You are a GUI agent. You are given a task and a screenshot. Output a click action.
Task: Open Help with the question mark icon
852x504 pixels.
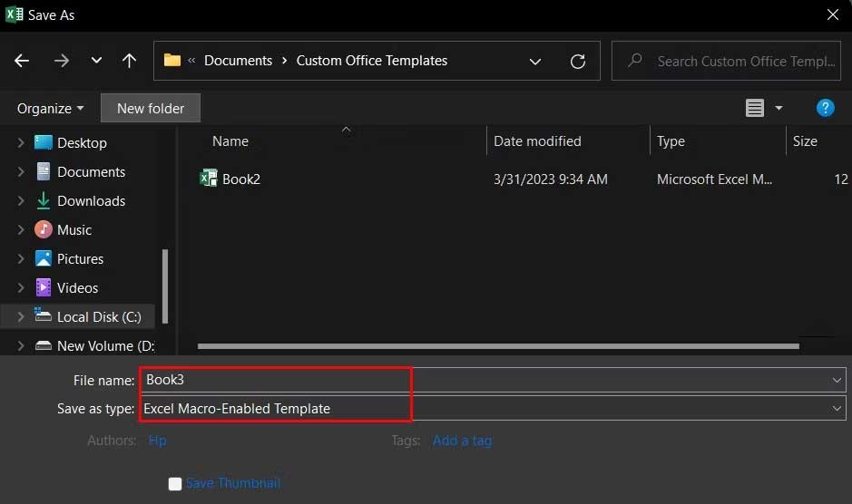tap(825, 108)
